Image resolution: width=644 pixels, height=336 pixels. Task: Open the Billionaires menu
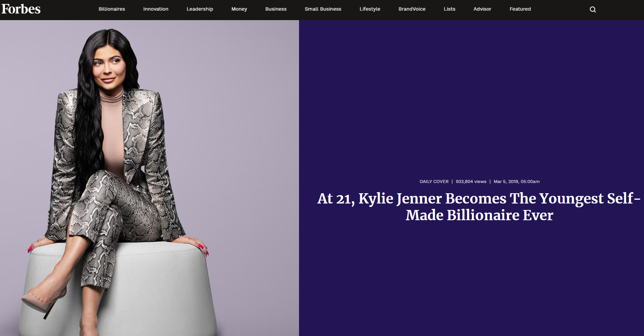112,9
